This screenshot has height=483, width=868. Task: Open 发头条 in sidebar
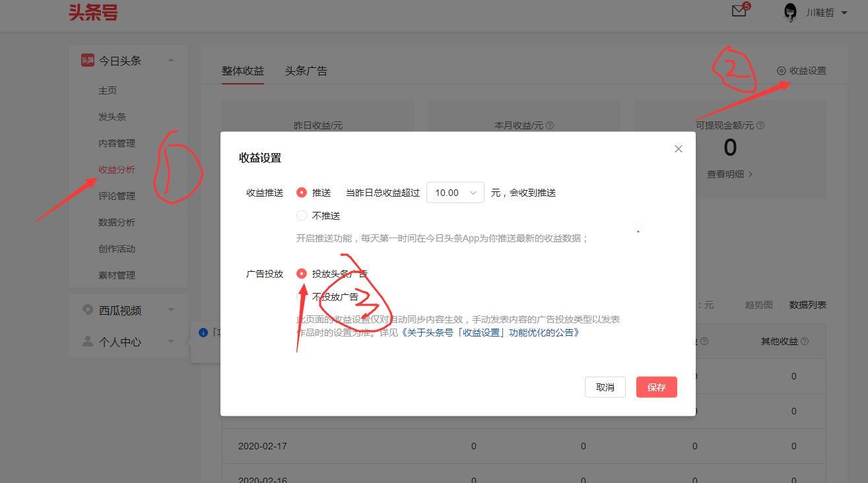tap(112, 117)
